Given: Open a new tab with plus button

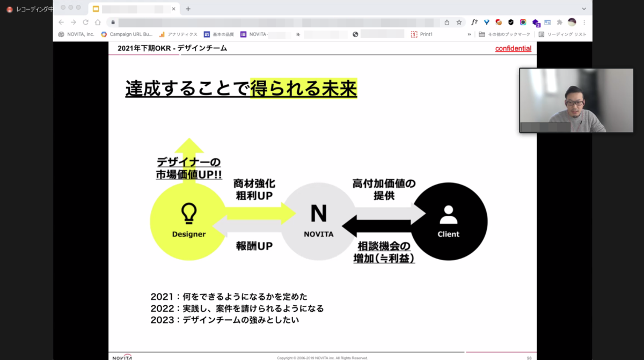Looking at the screenshot, I should tap(188, 9).
